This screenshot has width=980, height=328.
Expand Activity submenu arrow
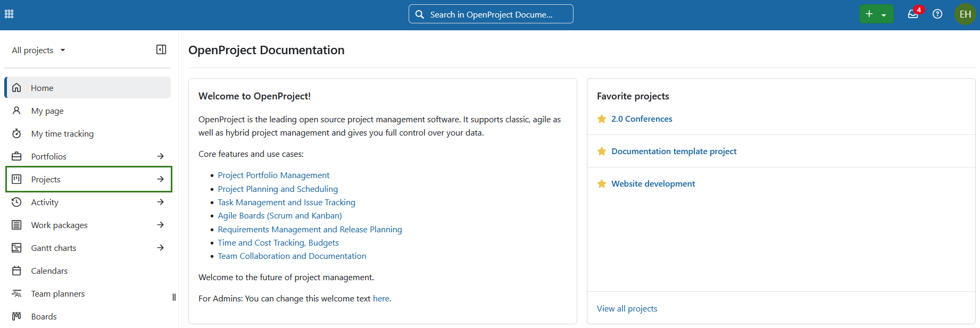(x=160, y=202)
